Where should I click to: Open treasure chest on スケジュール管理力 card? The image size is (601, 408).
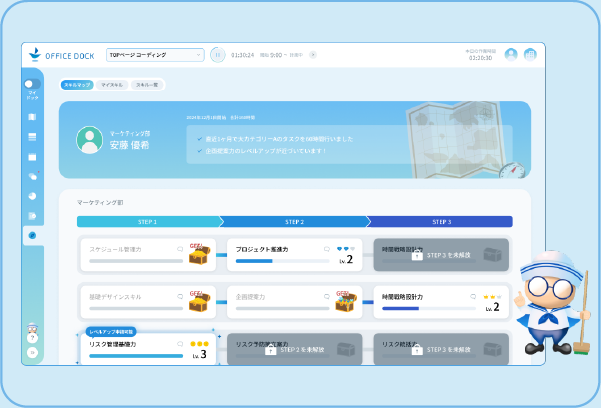[x=200, y=254]
